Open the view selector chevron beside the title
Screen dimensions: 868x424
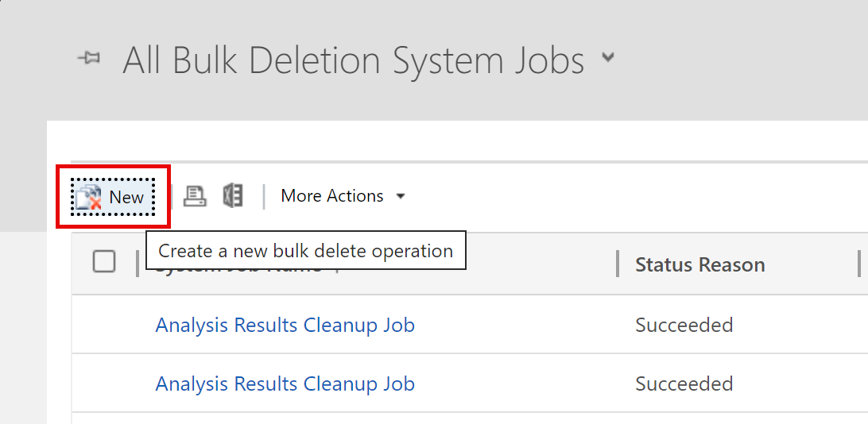[x=608, y=57]
